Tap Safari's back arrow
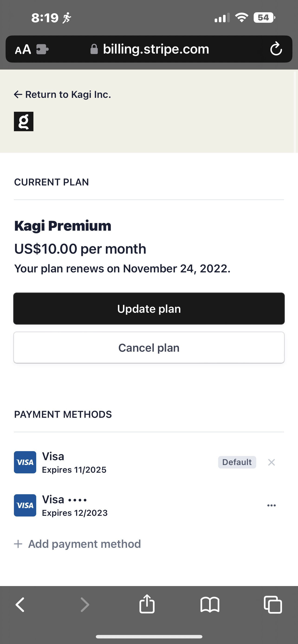This screenshot has height=644, width=298. coord(20,605)
